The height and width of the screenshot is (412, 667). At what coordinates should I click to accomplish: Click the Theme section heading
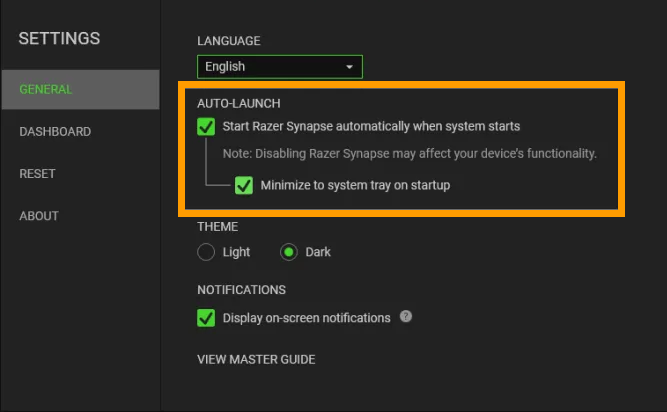click(217, 227)
